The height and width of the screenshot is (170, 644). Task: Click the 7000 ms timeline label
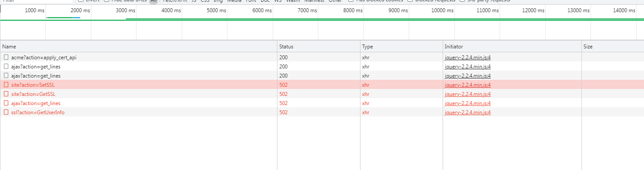coord(307,10)
